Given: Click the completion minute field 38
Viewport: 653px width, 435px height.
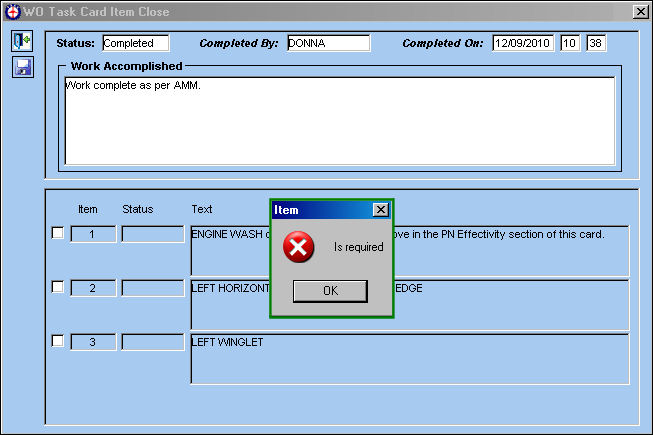Looking at the screenshot, I should (x=596, y=43).
